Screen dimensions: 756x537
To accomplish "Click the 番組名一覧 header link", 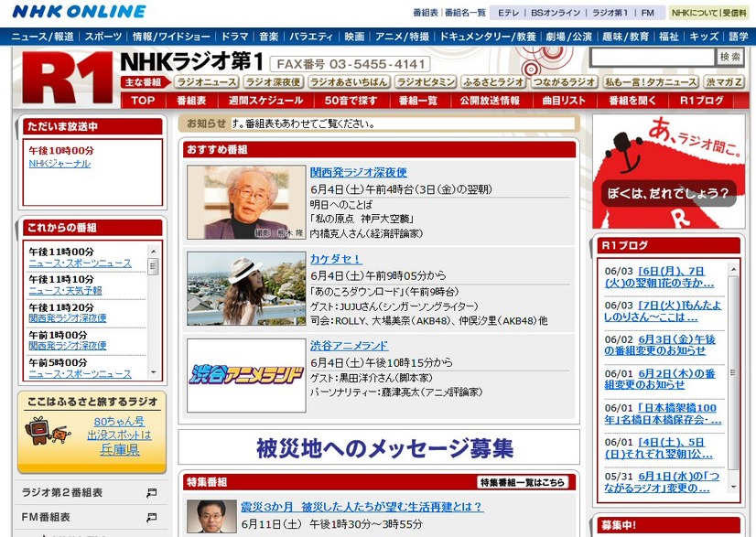I will tap(465, 13).
